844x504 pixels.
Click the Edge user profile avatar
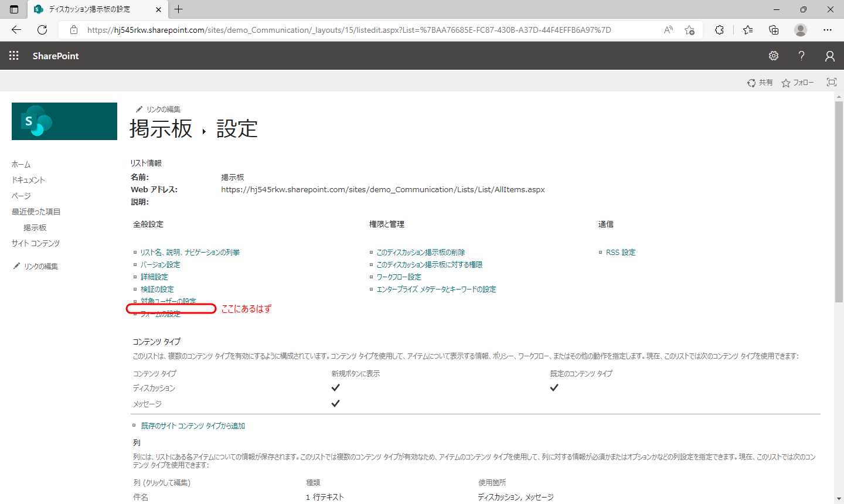801,30
